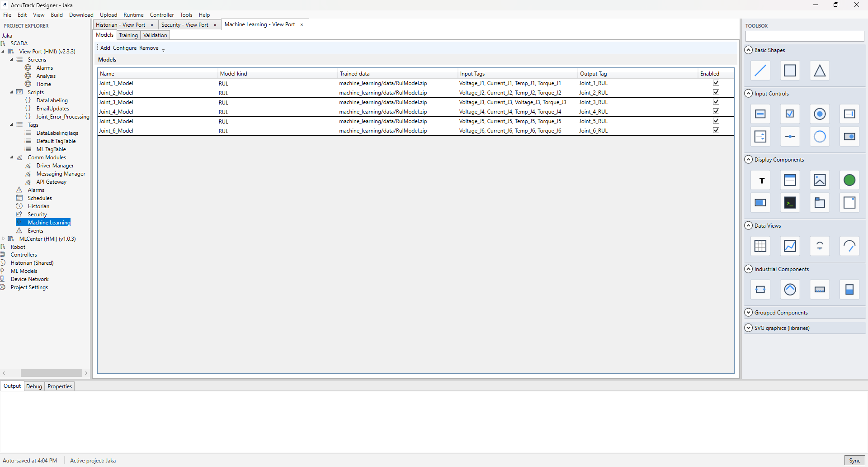Click the Driver Manager signal icon
The height and width of the screenshot is (467, 868).
point(28,166)
